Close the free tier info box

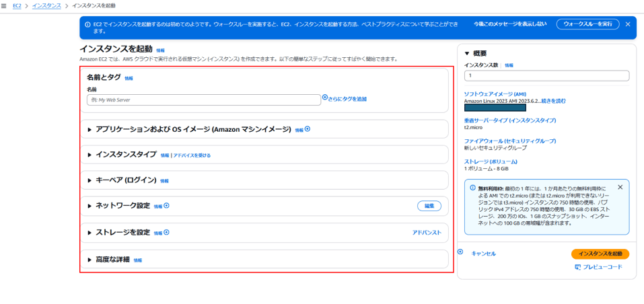click(x=620, y=187)
